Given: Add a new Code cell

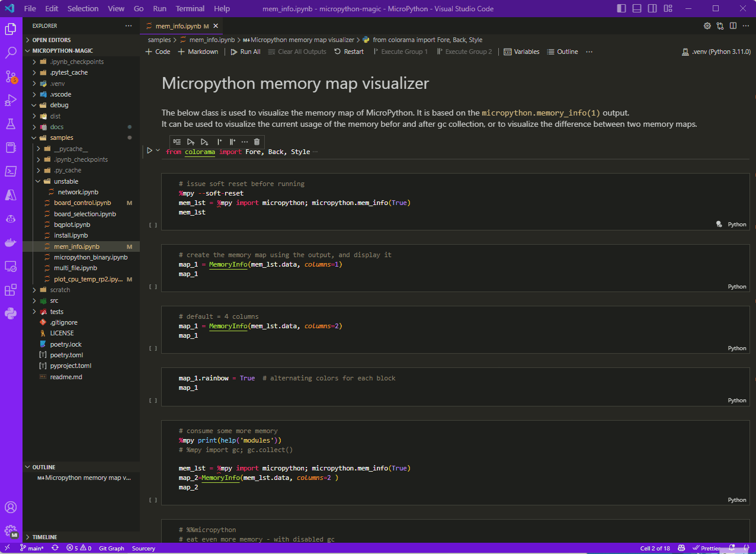Looking at the screenshot, I should 158,52.
